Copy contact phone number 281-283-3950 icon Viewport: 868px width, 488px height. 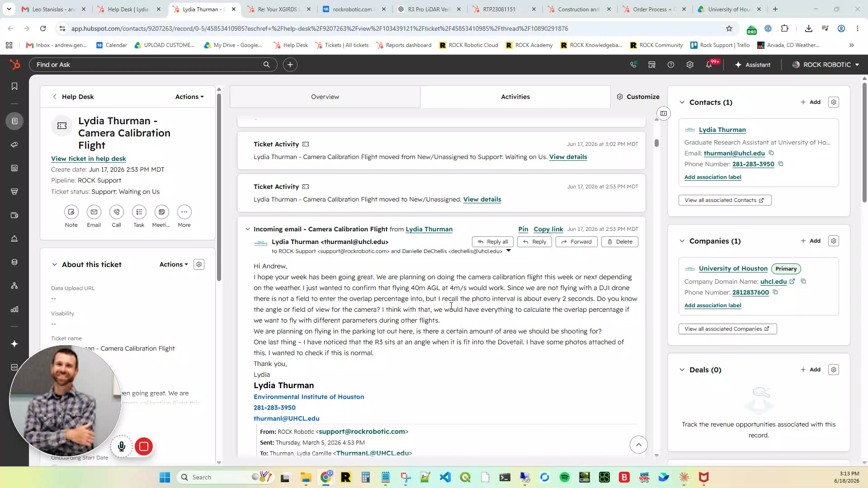(781, 164)
